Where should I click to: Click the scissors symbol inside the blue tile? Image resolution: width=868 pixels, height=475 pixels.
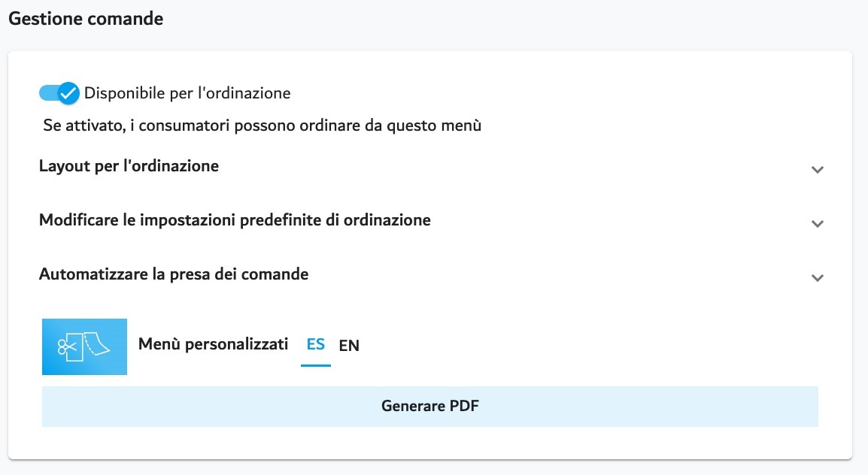(x=67, y=348)
